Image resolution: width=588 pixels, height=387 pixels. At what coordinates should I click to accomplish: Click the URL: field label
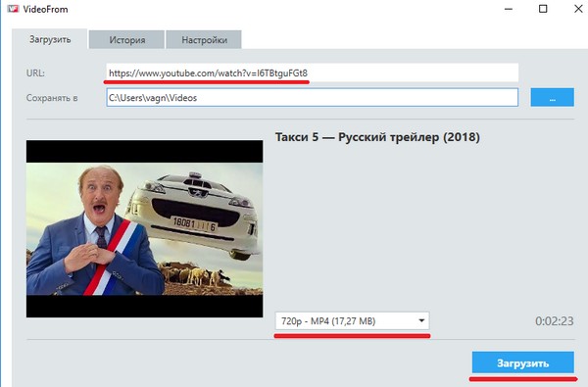[35, 73]
